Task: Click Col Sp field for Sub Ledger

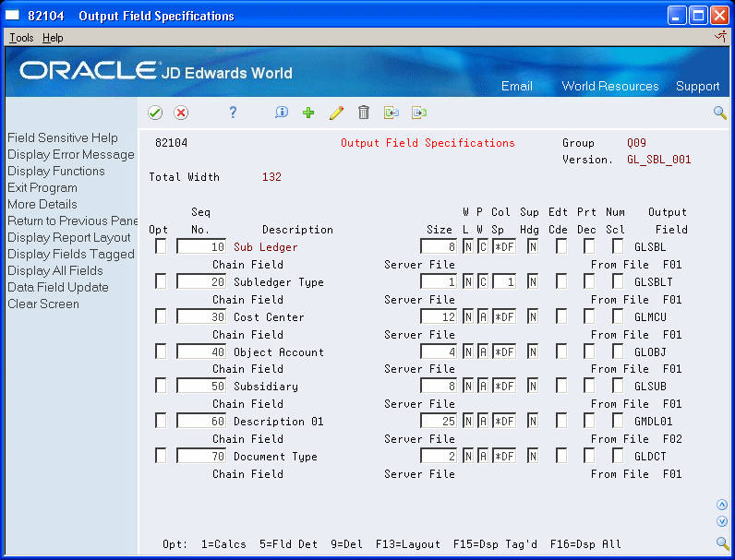Action: click(x=504, y=246)
